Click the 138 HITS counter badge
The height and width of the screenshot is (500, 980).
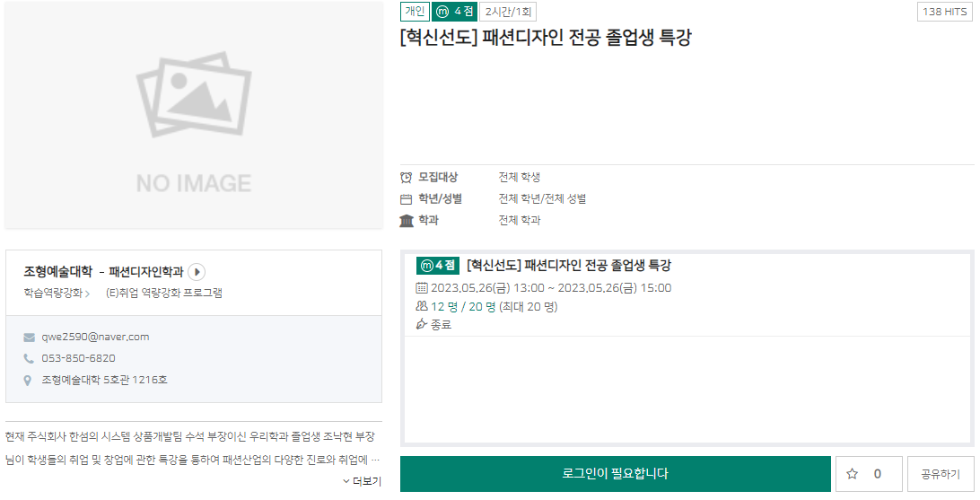[946, 12]
